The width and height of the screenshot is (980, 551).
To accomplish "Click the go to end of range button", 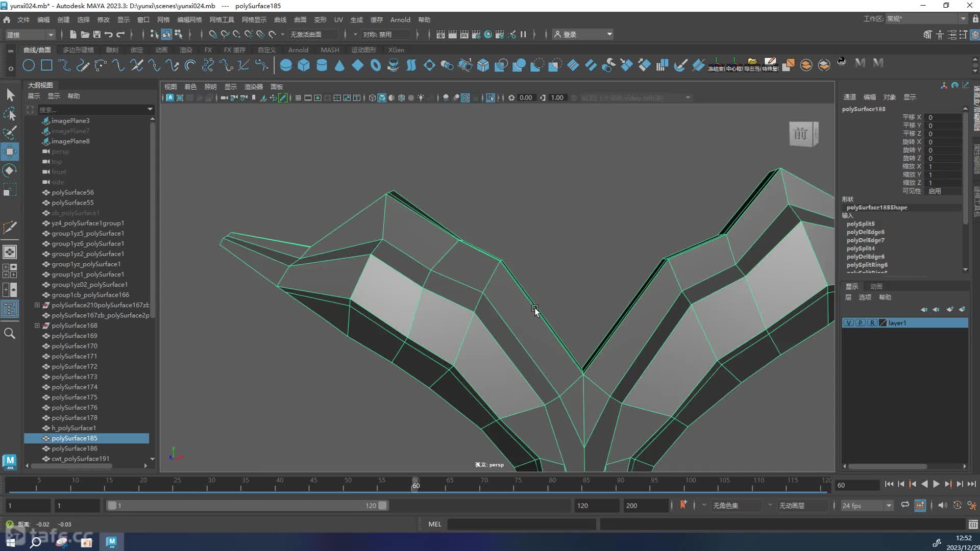I will click(971, 484).
